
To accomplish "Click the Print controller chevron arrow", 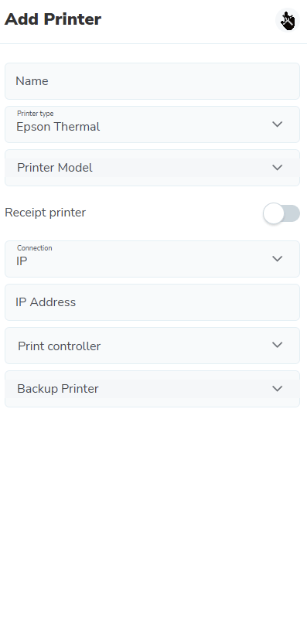I will tap(278, 345).
